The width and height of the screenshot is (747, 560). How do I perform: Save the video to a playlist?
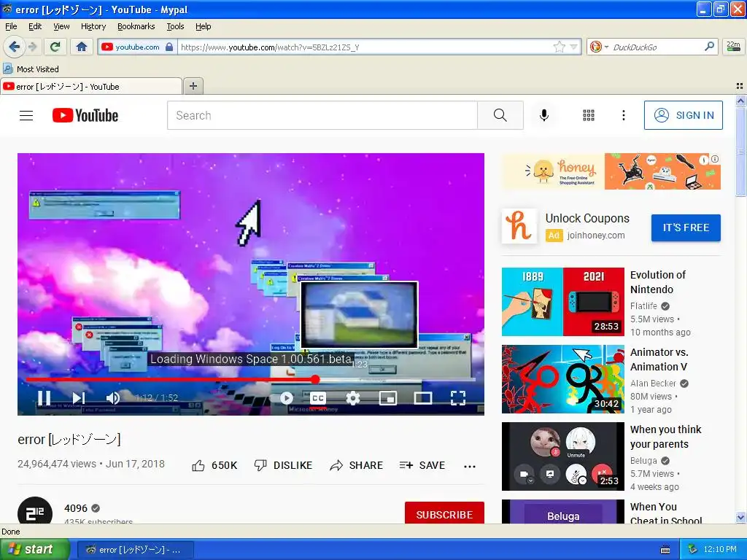point(422,465)
